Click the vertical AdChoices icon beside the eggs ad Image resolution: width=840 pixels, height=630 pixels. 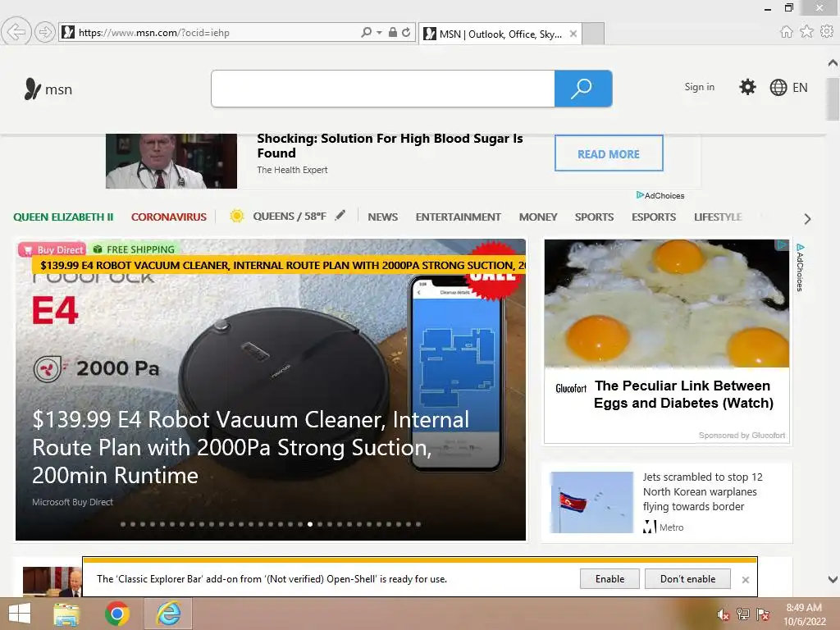800,267
